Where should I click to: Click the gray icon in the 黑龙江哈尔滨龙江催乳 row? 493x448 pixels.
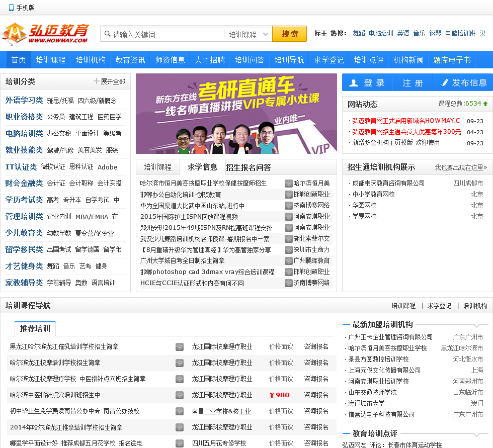pyautogui.click(x=180, y=347)
